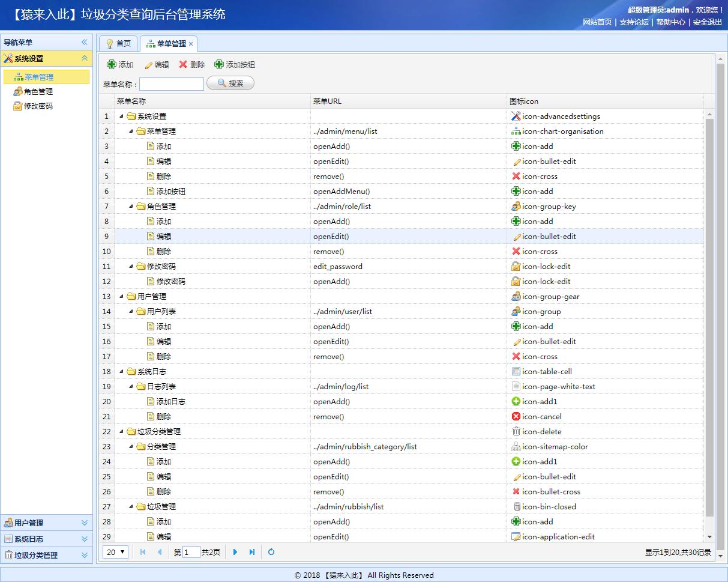Click the 删除 (Delete) toolbar icon
The height and width of the screenshot is (582, 728).
pyautogui.click(x=182, y=64)
